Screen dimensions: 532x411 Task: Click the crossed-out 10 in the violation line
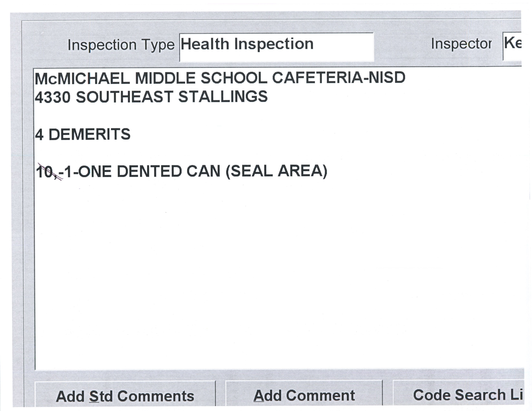point(45,172)
